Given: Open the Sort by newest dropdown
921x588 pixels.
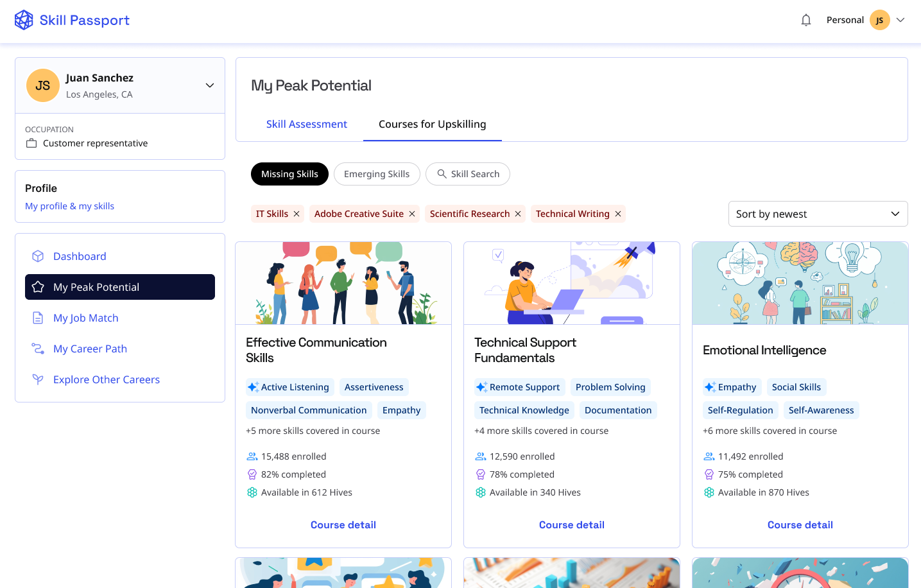Looking at the screenshot, I should click(818, 214).
